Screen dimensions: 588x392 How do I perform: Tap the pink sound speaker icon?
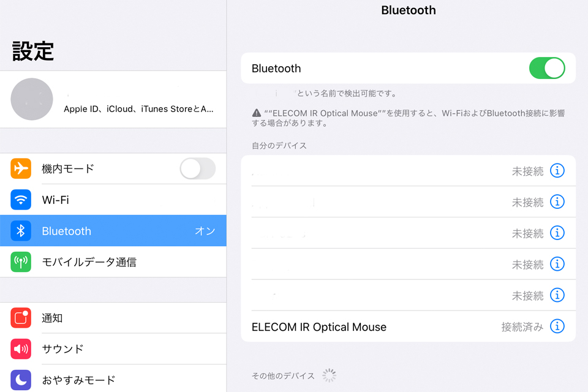pos(21,349)
